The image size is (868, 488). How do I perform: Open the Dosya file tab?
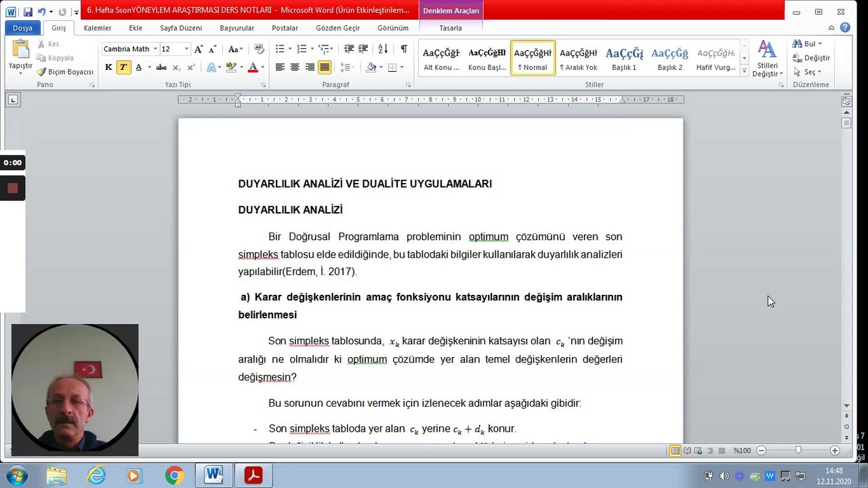coord(22,28)
